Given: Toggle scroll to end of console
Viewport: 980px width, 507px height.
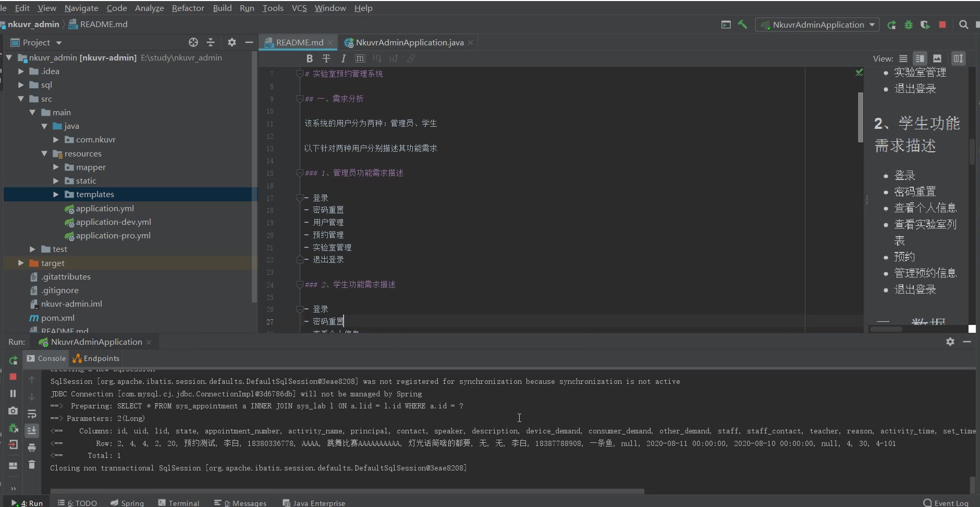Looking at the screenshot, I should tap(32, 430).
